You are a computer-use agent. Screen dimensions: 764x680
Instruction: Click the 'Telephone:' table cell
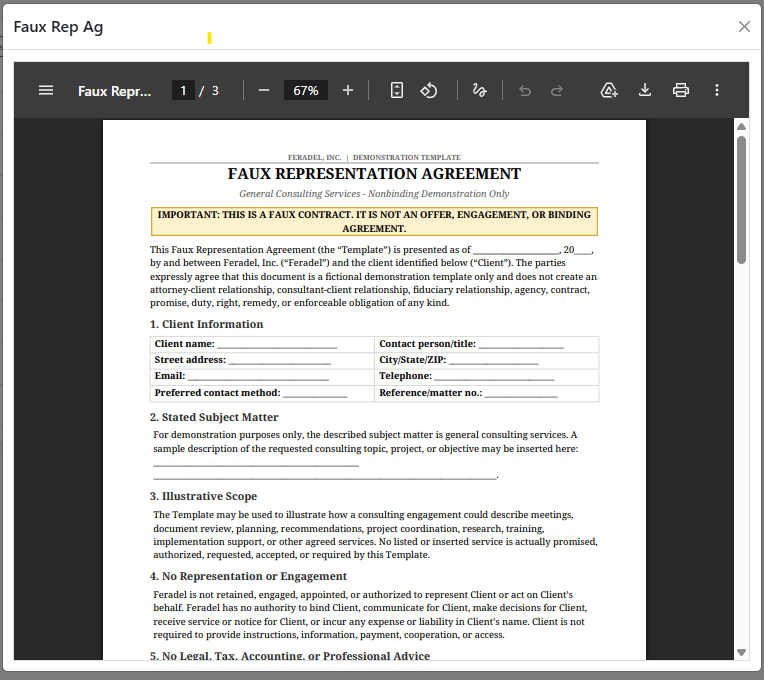[486, 377]
